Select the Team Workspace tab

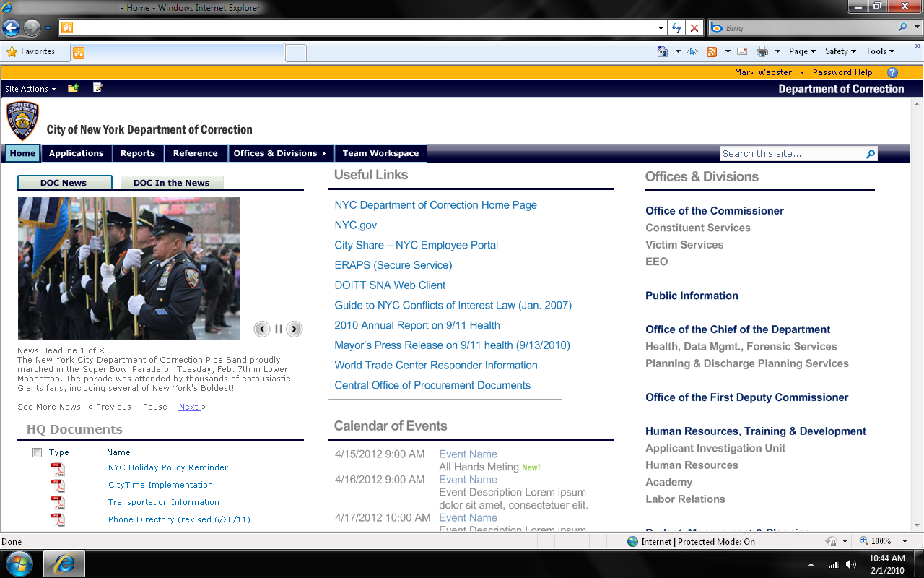point(380,153)
